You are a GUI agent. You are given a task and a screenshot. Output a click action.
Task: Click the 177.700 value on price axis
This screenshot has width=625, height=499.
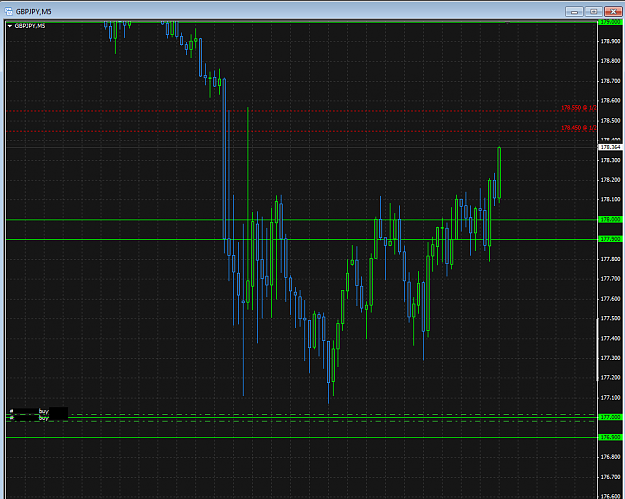[610, 279]
